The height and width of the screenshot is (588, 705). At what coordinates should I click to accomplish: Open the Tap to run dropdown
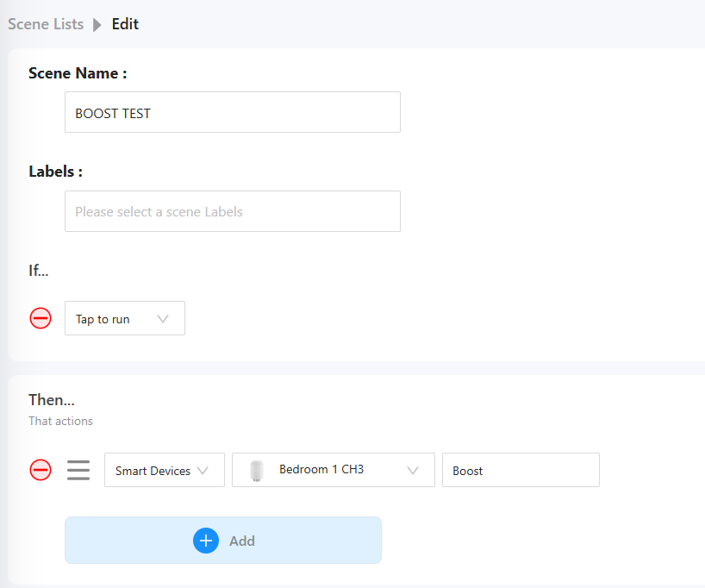coord(125,318)
